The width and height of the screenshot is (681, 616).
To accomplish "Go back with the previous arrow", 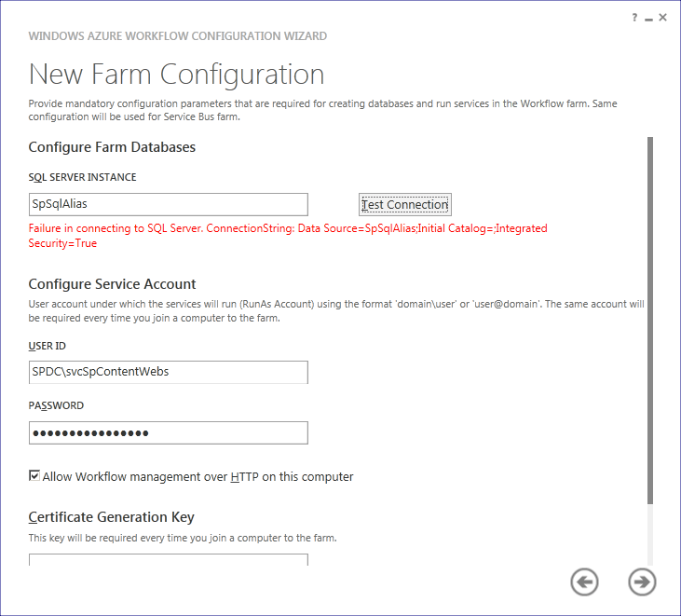I will [585, 582].
